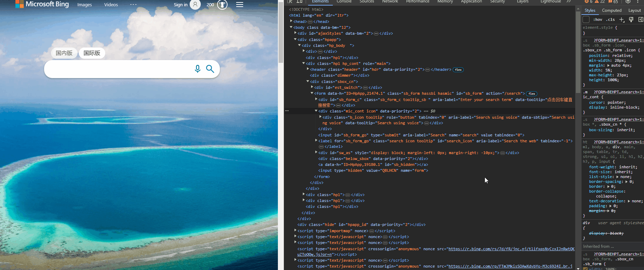Add a new style rule
This screenshot has height=270, width=644.
click(x=622, y=19)
